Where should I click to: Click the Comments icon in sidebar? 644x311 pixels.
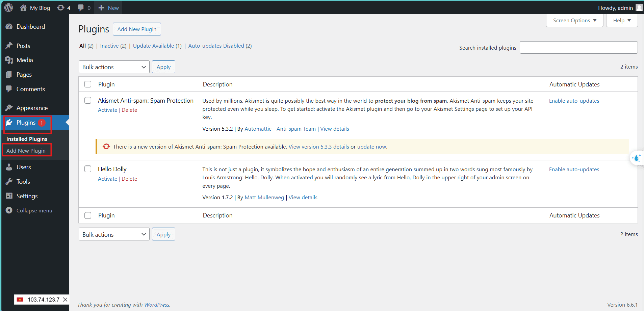(9, 89)
